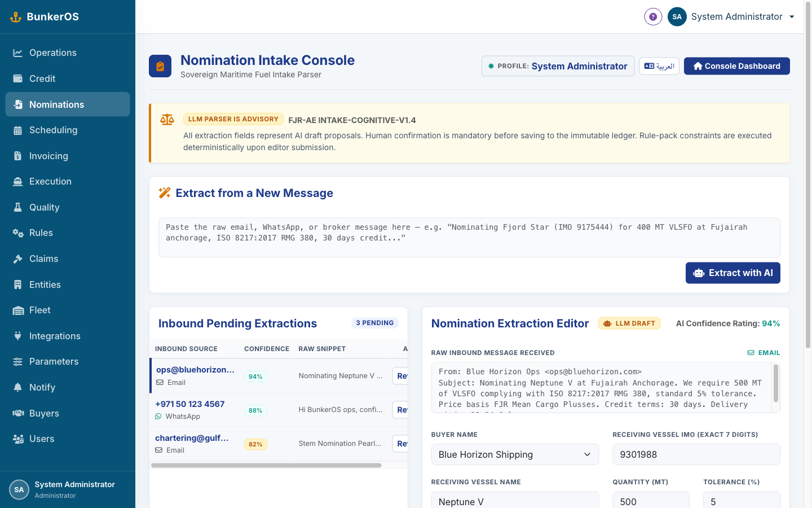Switch language with the Arabic button

[659, 66]
